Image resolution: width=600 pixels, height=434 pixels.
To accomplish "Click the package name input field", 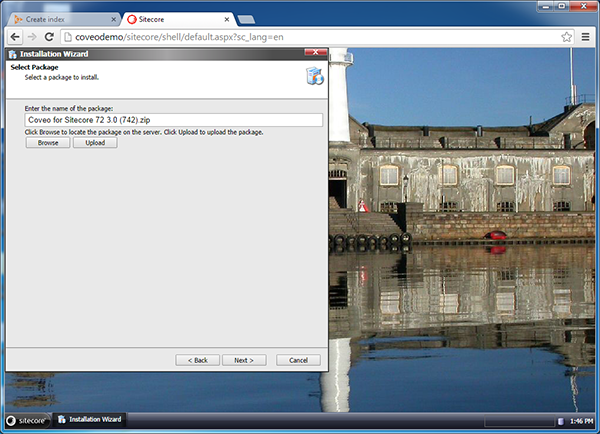I will coord(174,120).
